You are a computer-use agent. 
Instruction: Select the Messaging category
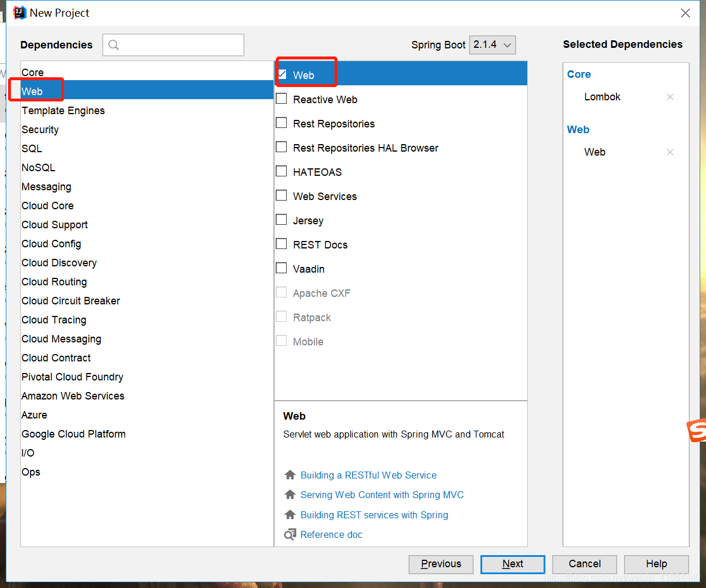coord(147,186)
